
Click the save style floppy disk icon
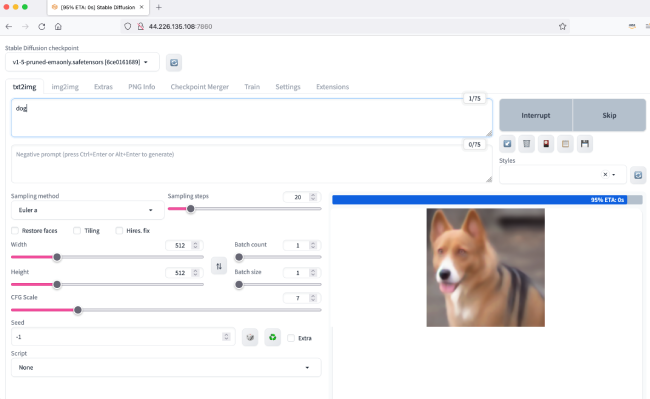(585, 144)
